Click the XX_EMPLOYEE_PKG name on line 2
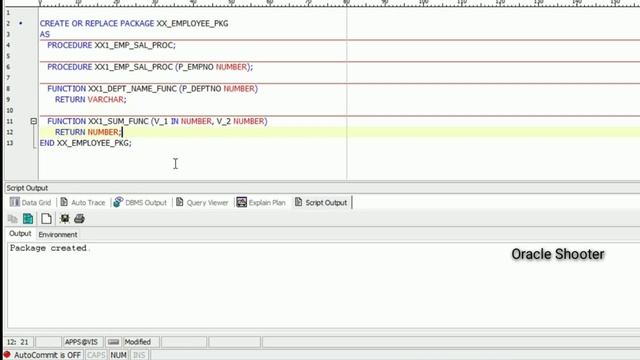 [192, 23]
